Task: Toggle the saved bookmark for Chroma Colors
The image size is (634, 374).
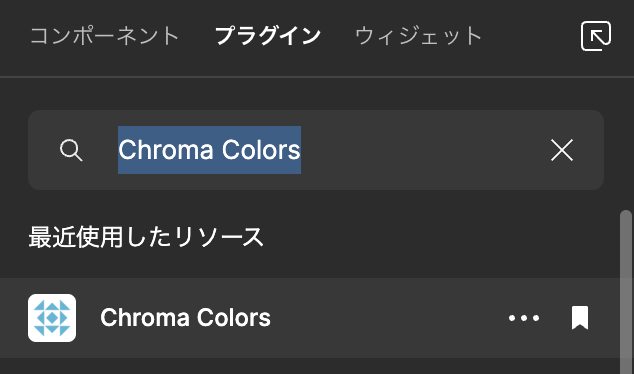Action: [580, 318]
